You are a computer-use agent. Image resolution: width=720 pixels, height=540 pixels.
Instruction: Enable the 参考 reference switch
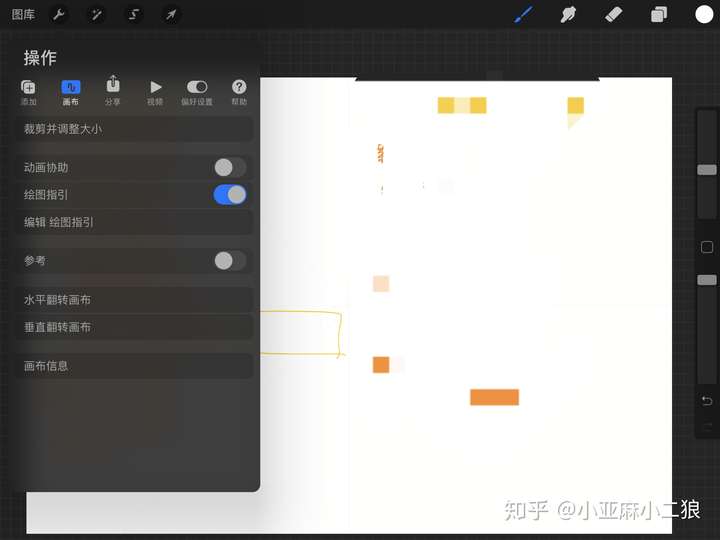(230, 261)
